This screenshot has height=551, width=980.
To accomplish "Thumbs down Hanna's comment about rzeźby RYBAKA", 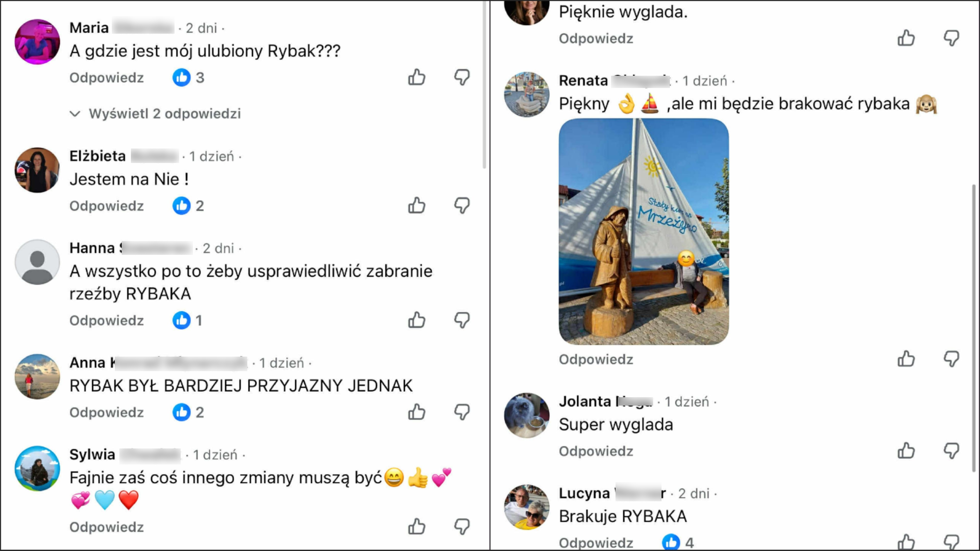I will pyautogui.click(x=462, y=320).
